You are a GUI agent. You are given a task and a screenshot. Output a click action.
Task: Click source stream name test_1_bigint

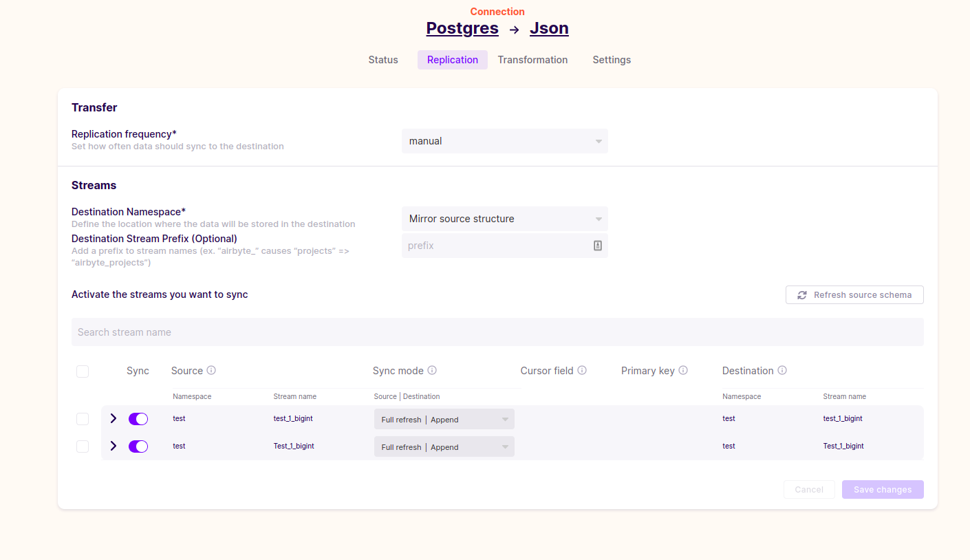pyautogui.click(x=293, y=418)
